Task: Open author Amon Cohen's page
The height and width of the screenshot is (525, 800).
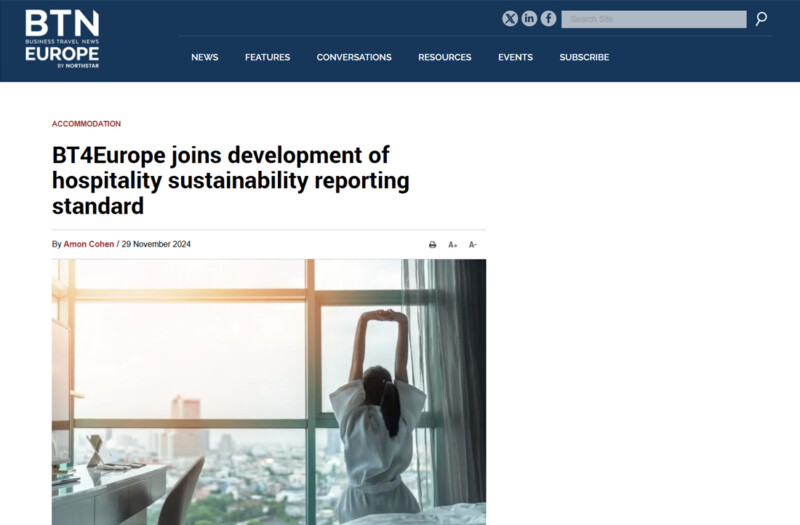Action: coord(89,244)
